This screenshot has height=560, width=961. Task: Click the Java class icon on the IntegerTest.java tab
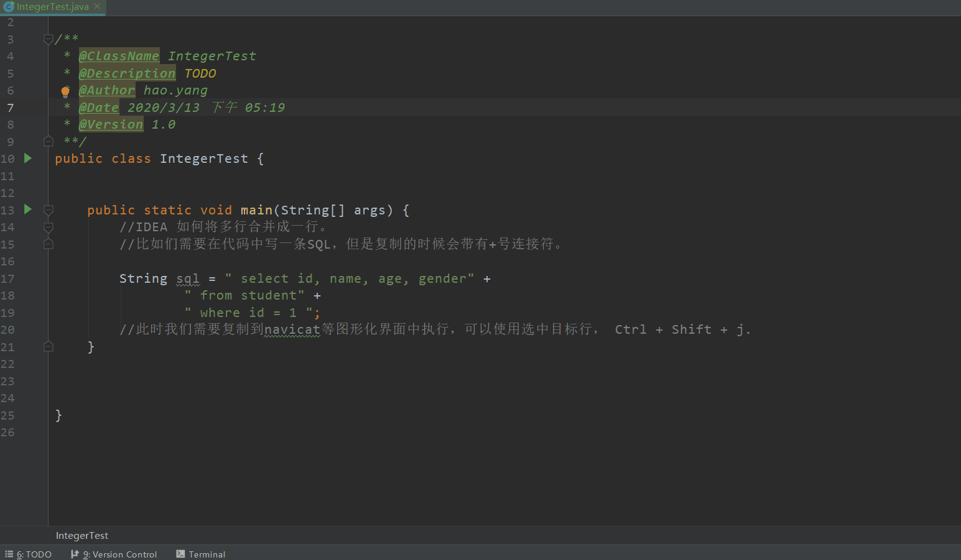pyautogui.click(x=8, y=7)
